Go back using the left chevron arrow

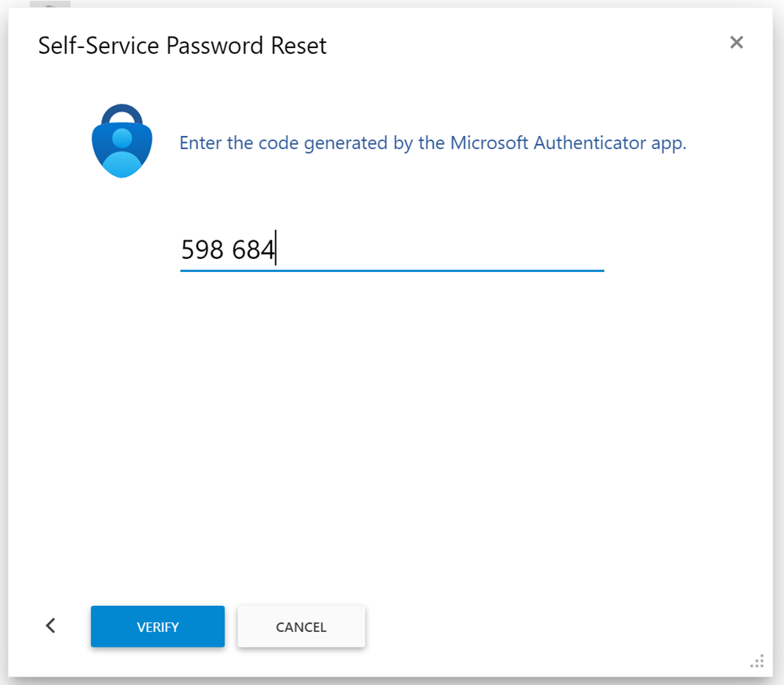tap(50, 626)
